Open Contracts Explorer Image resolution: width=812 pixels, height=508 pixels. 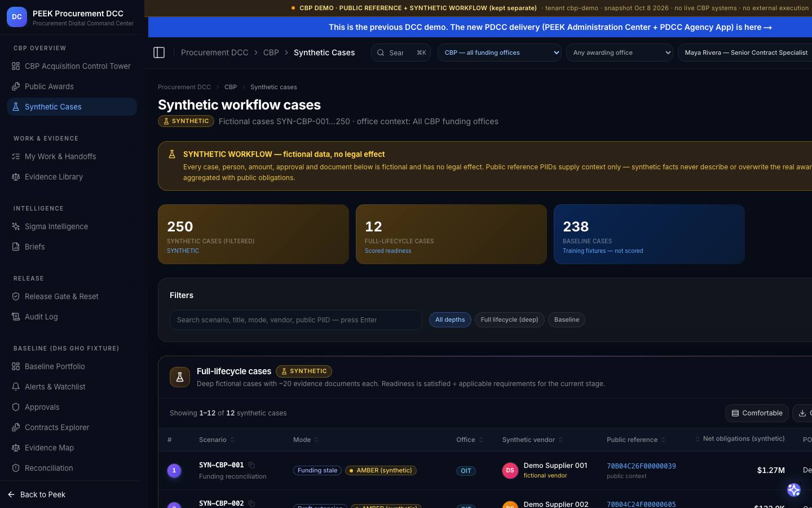click(x=72, y=427)
